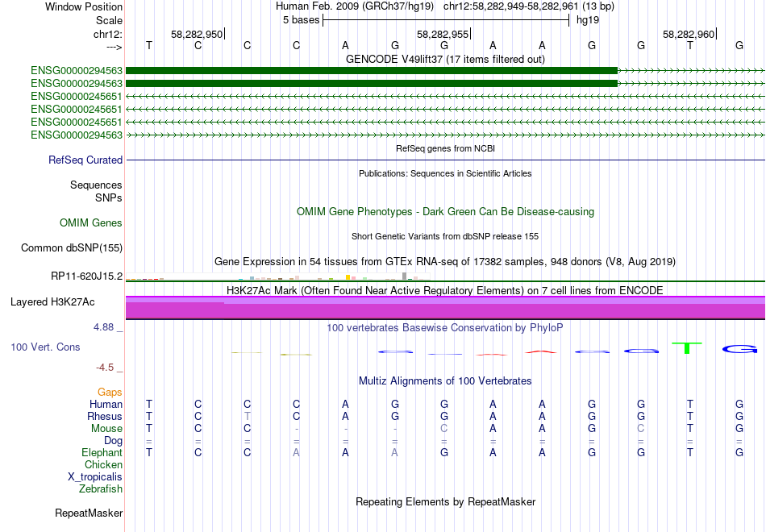The width and height of the screenshot is (766, 532).
Task: Click the -4.5 PhyloP lower limit value
Action: click(105, 368)
